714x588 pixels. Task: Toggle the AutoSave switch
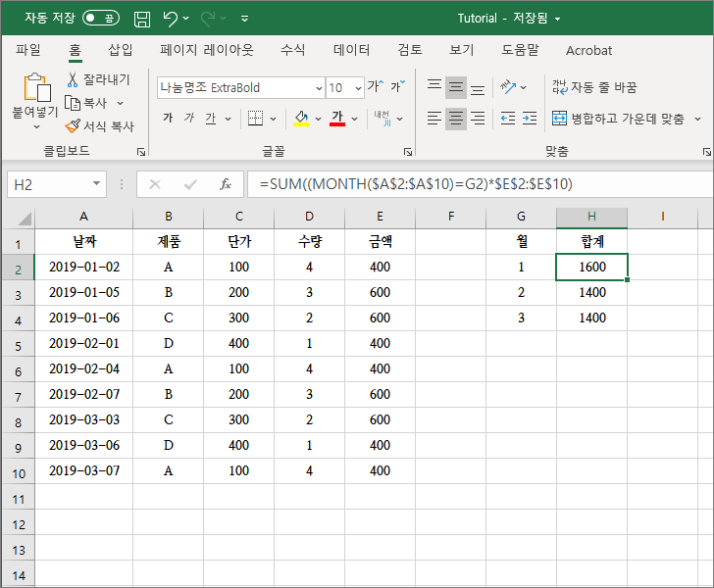(x=101, y=19)
